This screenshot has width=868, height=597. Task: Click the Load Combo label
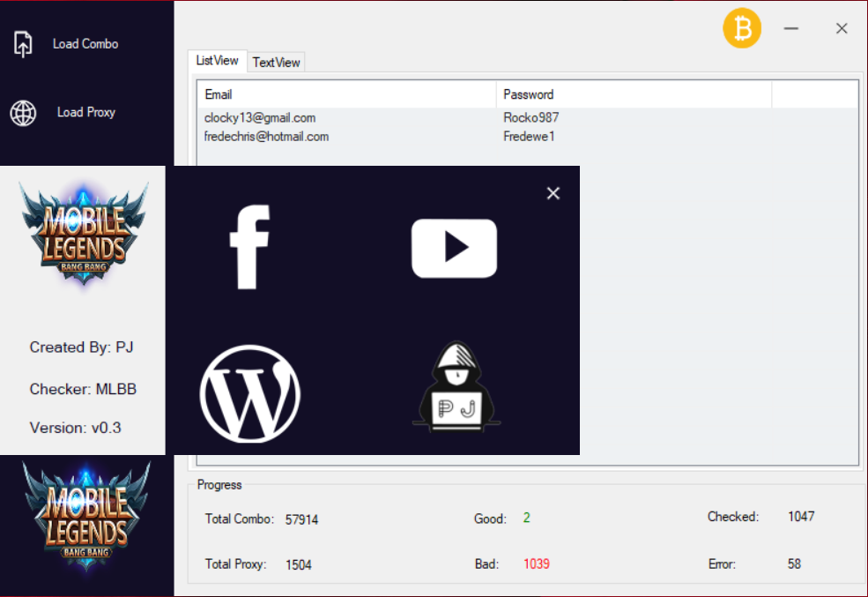pyautogui.click(x=85, y=44)
